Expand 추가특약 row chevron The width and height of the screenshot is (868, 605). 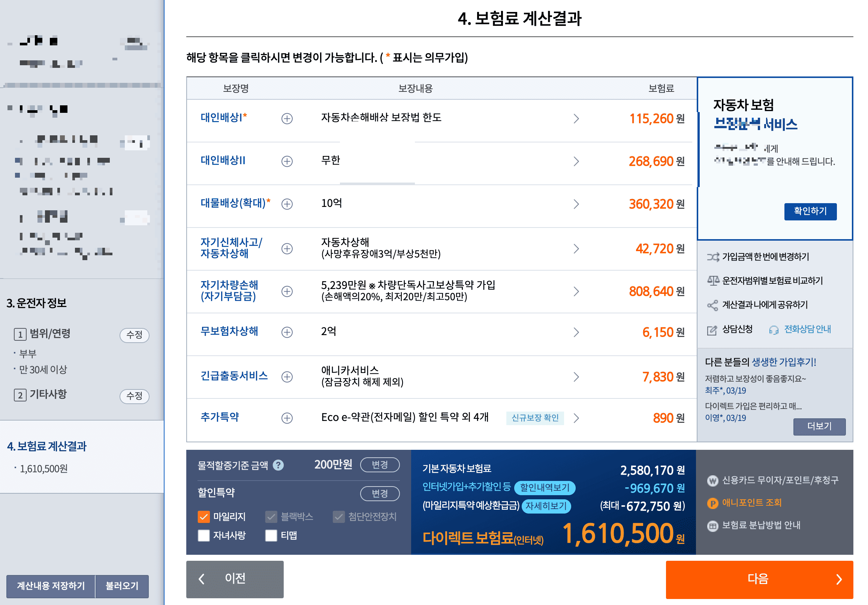click(x=576, y=418)
